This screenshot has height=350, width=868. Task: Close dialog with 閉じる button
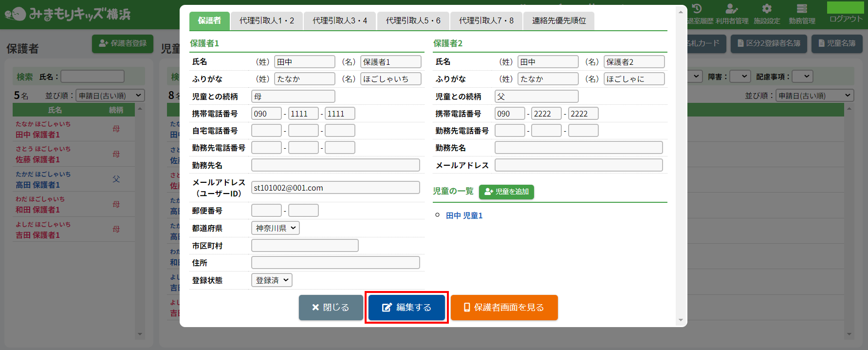coord(331,308)
